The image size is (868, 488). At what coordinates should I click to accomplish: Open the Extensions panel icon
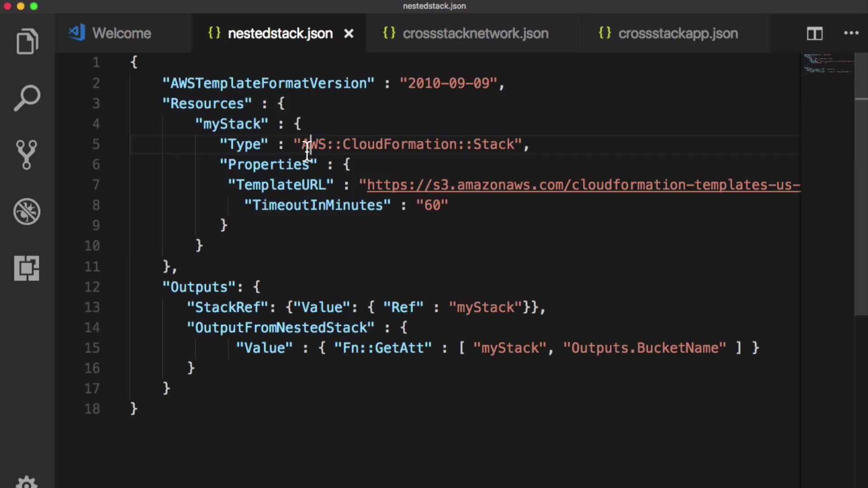point(27,268)
